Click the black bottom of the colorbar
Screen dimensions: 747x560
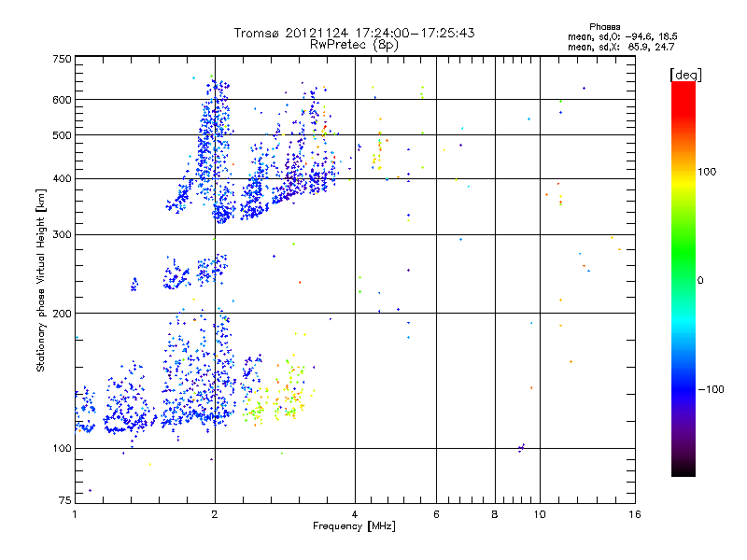tap(684, 469)
